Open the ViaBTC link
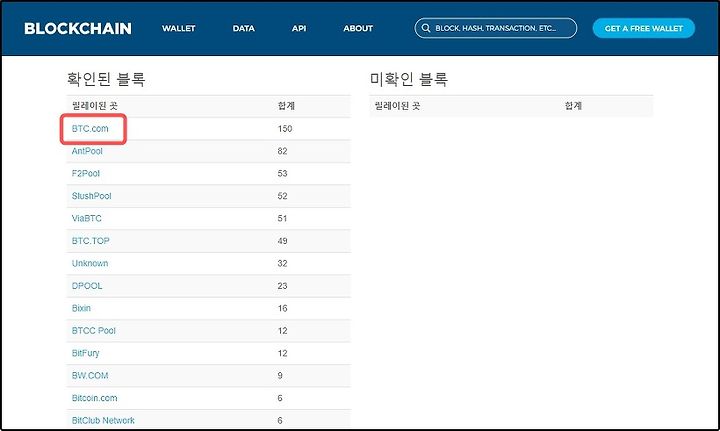Image resolution: width=720 pixels, height=431 pixels. pos(87,218)
